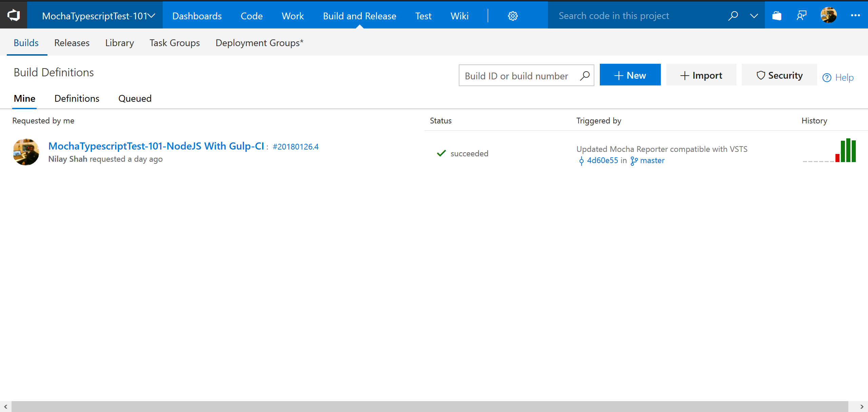Viewport: 868px width, 412px height.
Task: Switch to the Releases tab
Action: pyautogui.click(x=72, y=43)
